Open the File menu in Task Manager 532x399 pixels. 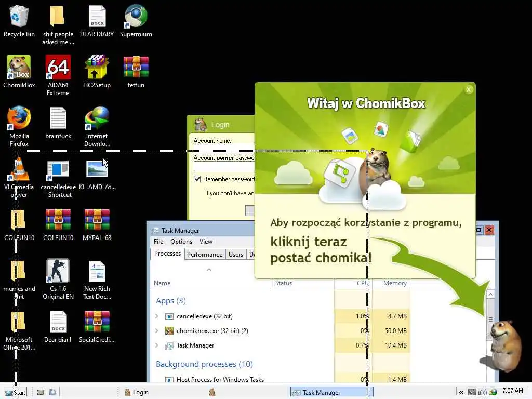158,242
